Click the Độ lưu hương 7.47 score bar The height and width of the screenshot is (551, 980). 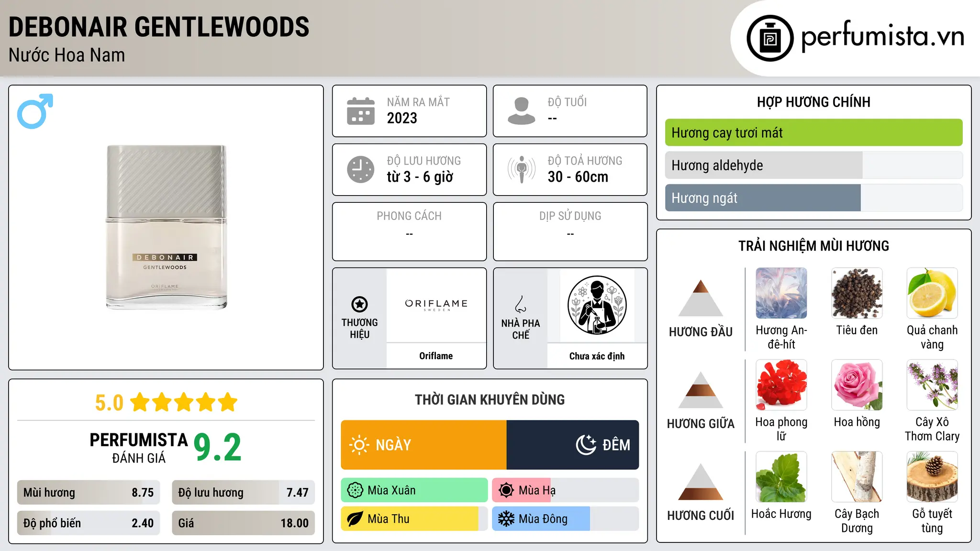pos(243,492)
